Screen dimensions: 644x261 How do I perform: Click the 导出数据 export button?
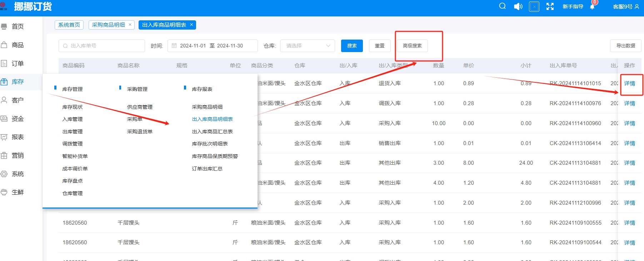tap(625, 46)
